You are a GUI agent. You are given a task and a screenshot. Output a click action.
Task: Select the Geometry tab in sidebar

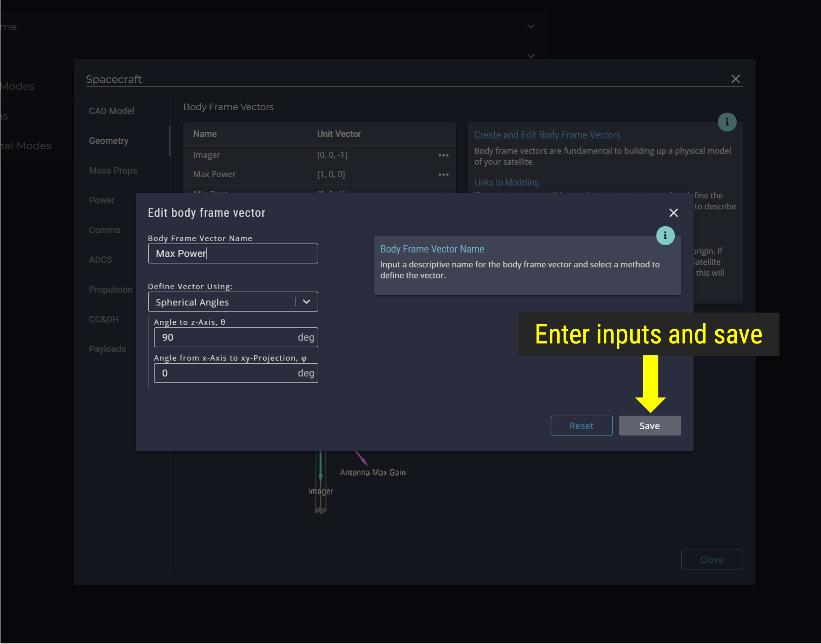(x=108, y=141)
